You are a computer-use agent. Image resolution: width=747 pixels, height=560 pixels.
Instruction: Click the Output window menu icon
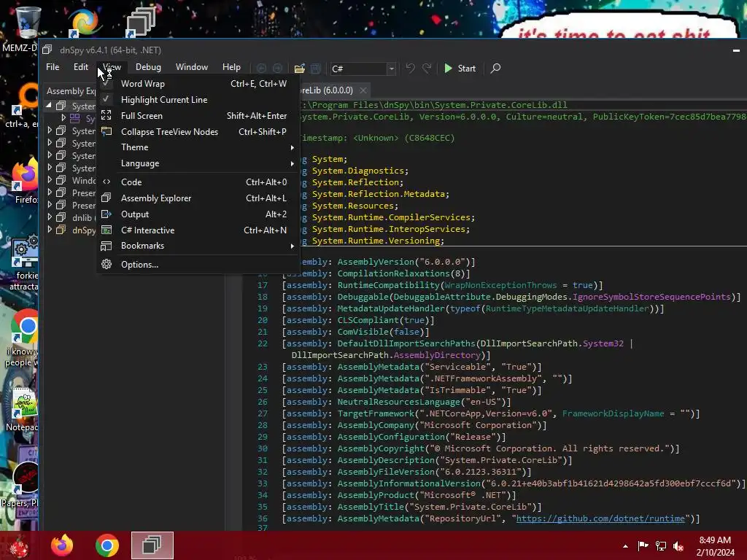107,214
